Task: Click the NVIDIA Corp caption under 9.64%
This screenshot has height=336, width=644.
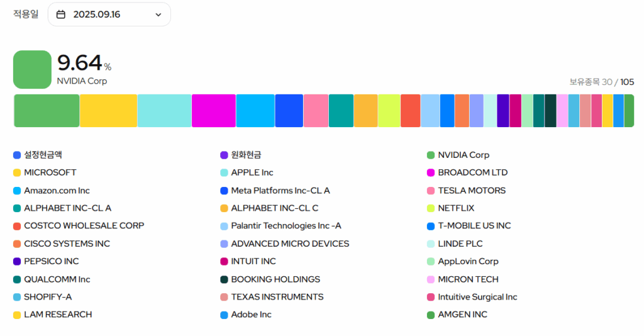Action: click(82, 81)
